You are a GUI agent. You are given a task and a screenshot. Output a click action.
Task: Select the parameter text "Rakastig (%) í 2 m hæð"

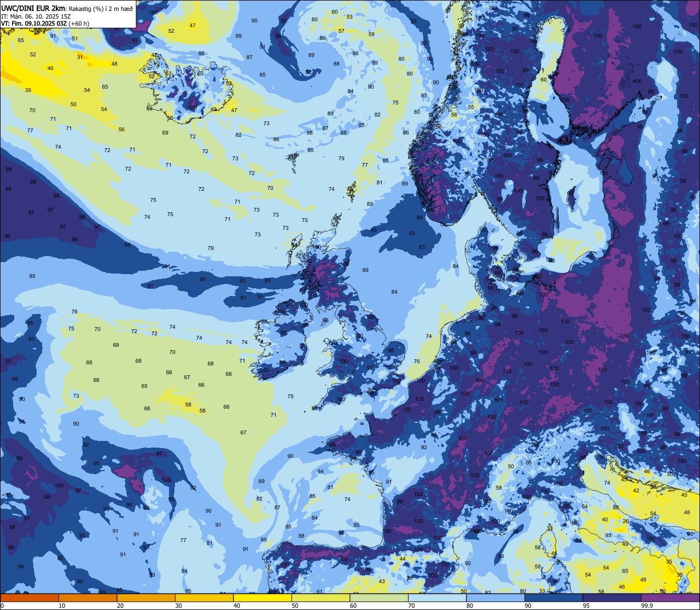(100, 8)
